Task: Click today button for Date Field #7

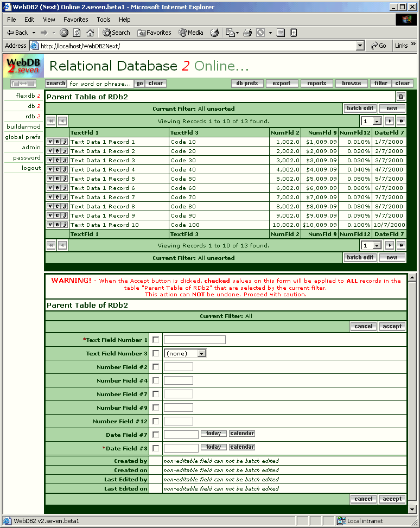Action: 214,434
